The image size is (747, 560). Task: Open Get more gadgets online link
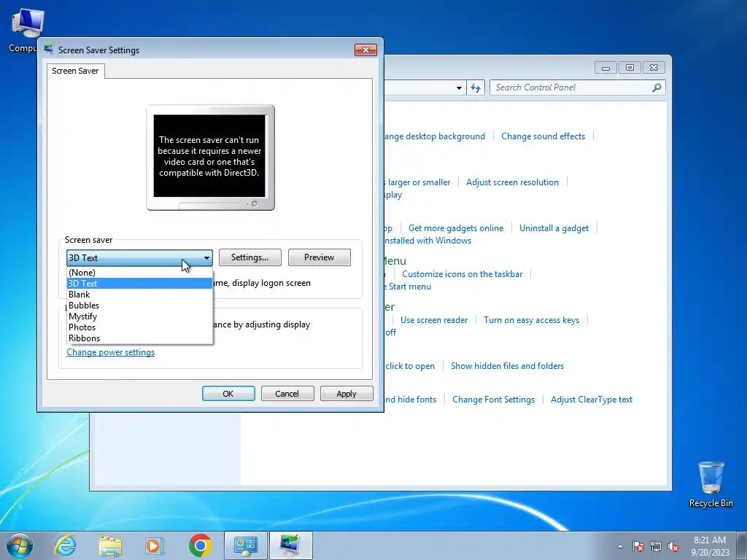(x=456, y=228)
